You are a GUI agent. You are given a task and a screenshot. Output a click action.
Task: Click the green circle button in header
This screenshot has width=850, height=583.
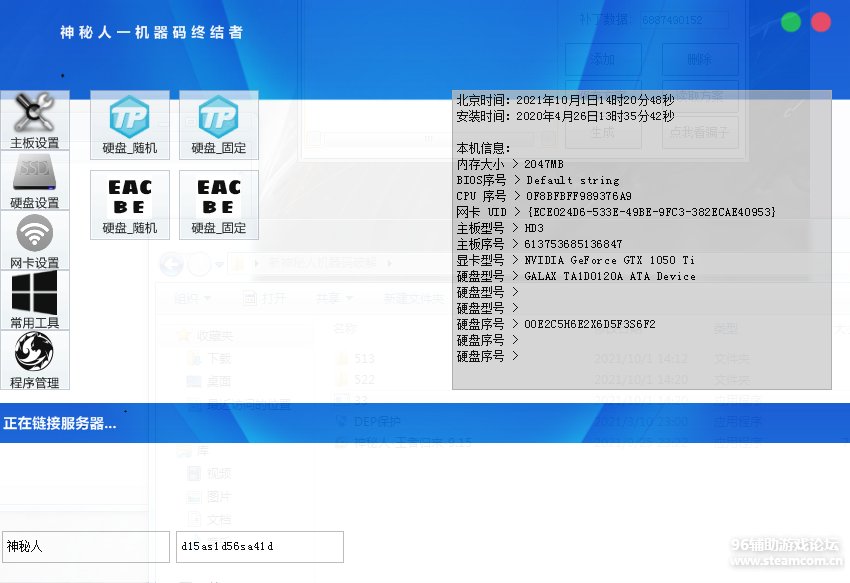coord(791,22)
